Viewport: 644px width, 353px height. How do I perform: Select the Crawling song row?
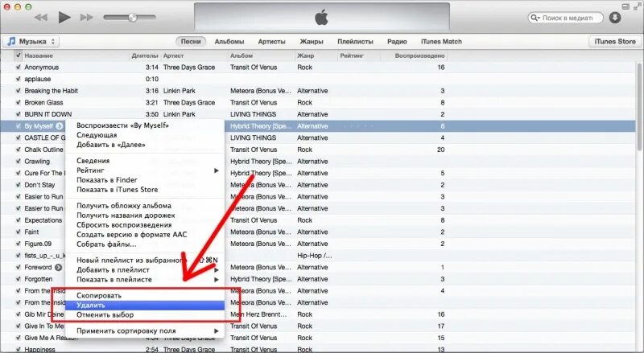point(318,162)
